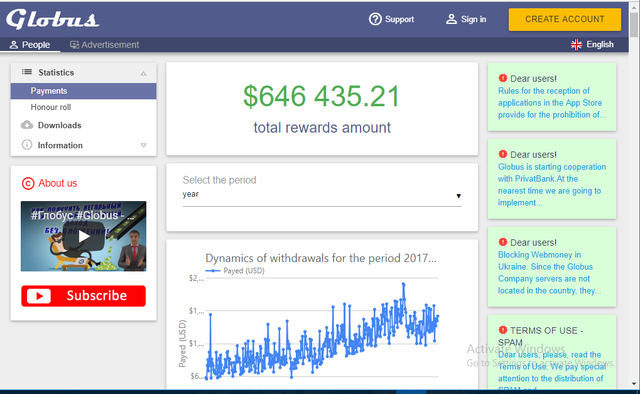Click the Information circle icon
The height and width of the screenshot is (394, 640).
[x=27, y=145]
